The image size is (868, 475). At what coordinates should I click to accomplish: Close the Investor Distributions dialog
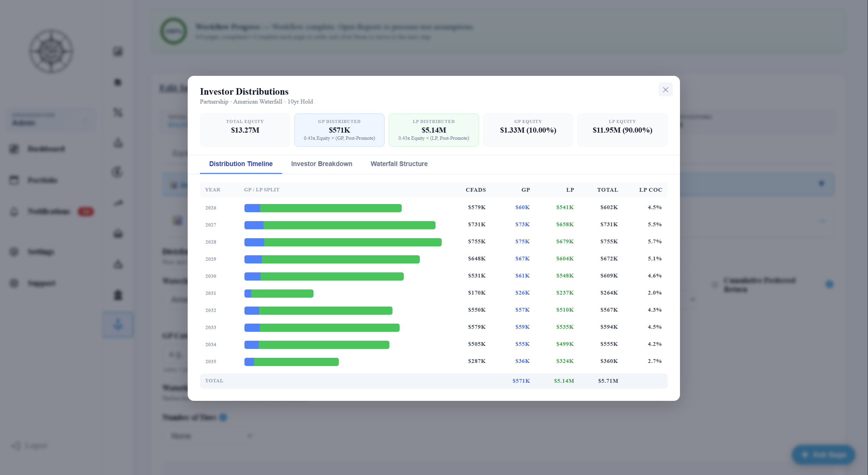(x=665, y=90)
